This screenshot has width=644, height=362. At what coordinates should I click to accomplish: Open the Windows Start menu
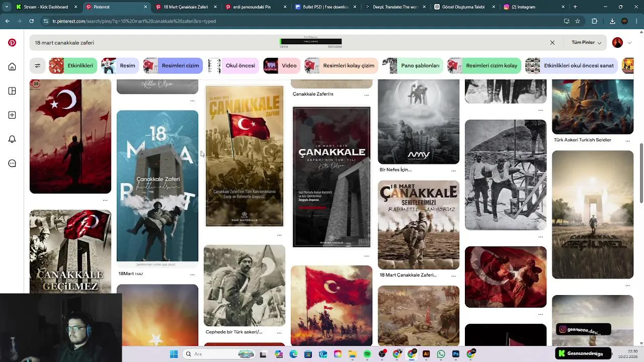(174, 354)
